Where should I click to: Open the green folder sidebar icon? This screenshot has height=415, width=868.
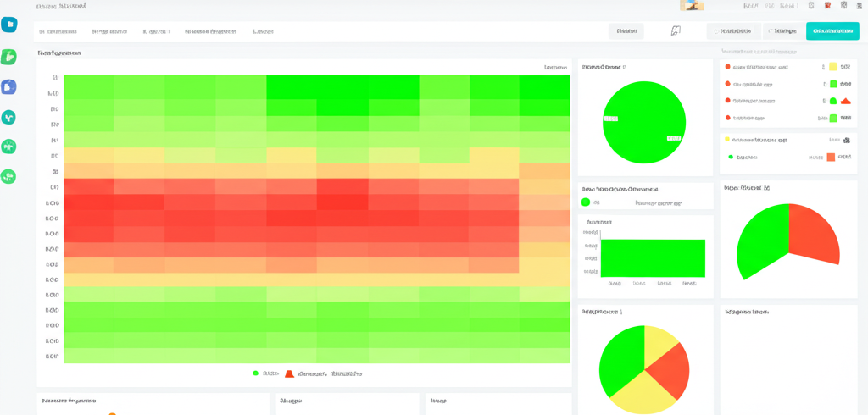[x=9, y=57]
